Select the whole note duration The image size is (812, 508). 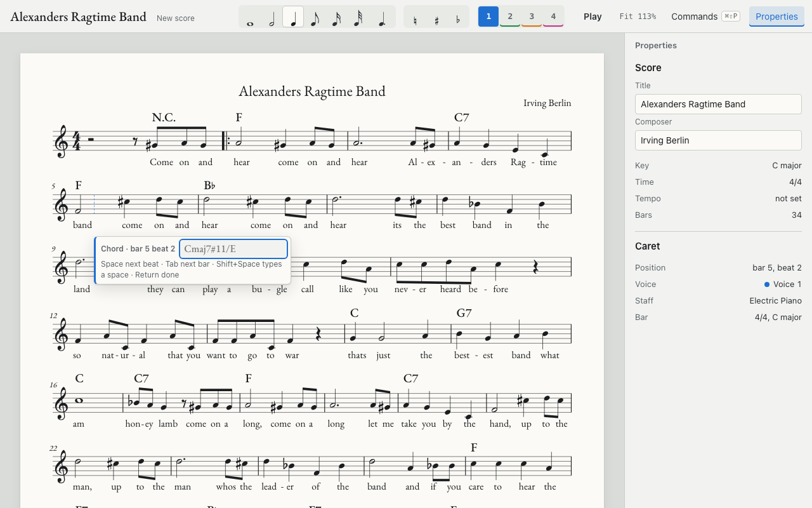coord(250,17)
